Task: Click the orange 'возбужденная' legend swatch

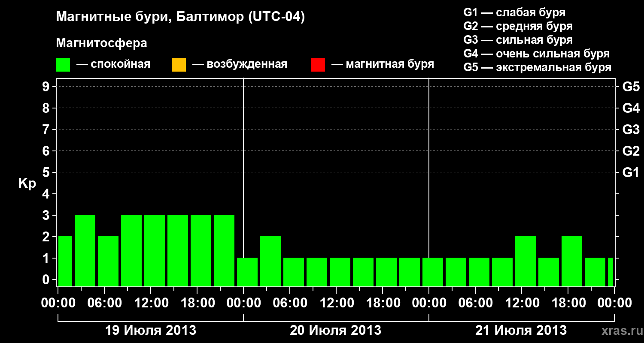Action: (179, 65)
